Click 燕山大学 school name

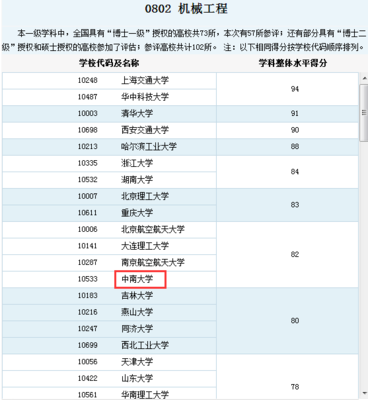point(137,312)
